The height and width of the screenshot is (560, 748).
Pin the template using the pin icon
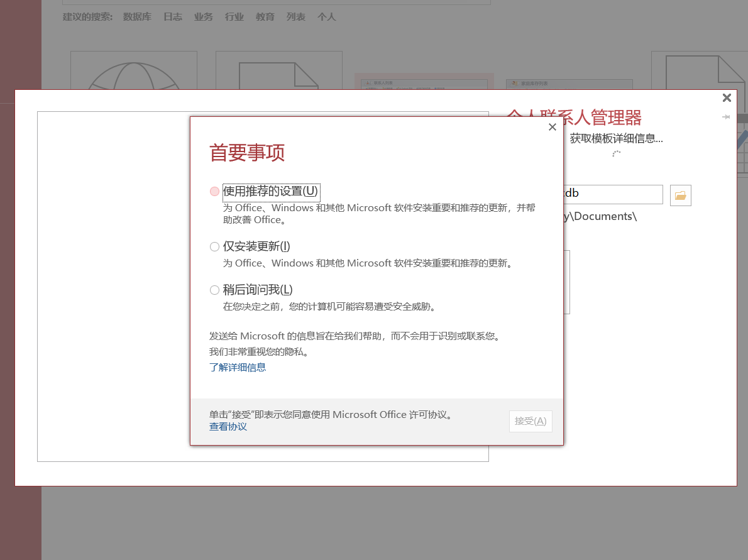pos(726,117)
